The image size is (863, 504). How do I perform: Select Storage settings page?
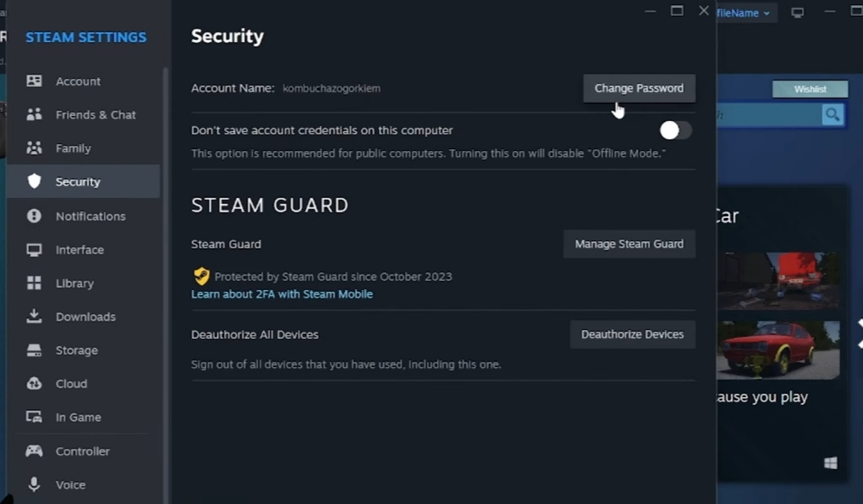[x=84, y=350]
